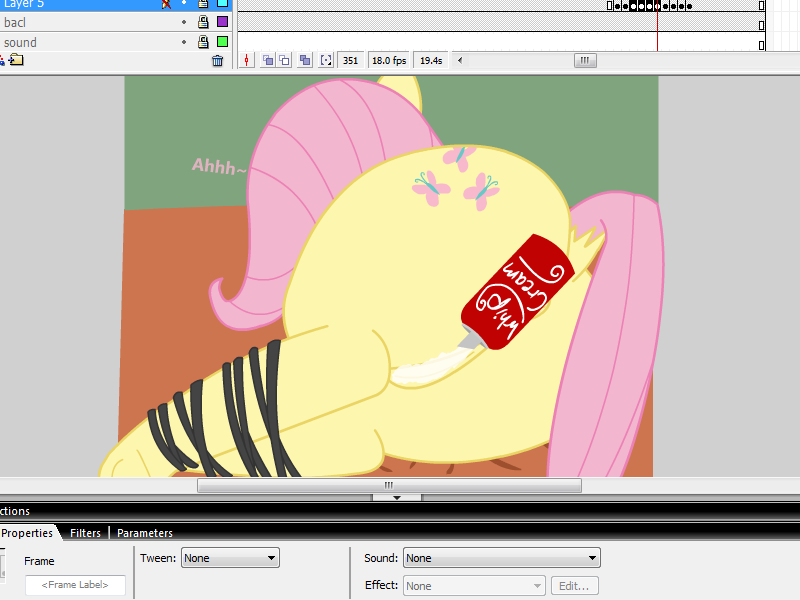Toggle visibility dot of bacl layer
This screenshot has height=600, width=800.
[x=184, y=22]
